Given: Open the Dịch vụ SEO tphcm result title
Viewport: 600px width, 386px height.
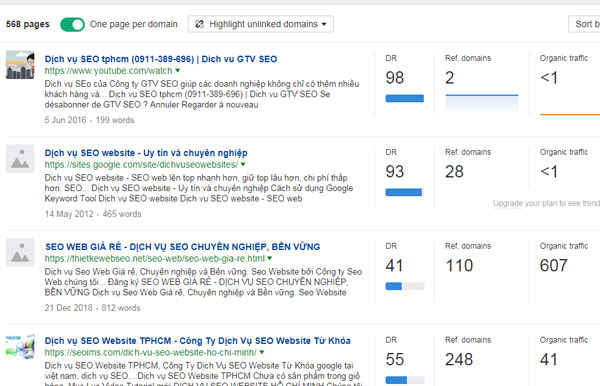Looking at the screenshot, I should pos(161,59).
